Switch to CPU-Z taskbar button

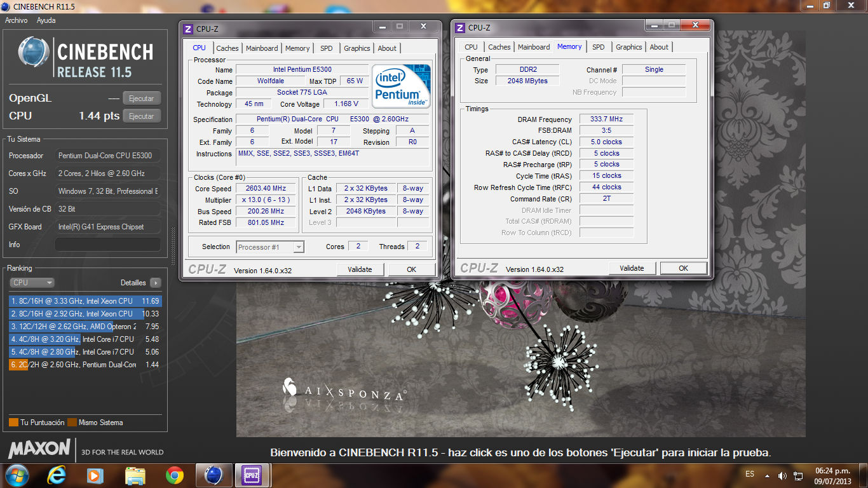[x=252, y=475]
